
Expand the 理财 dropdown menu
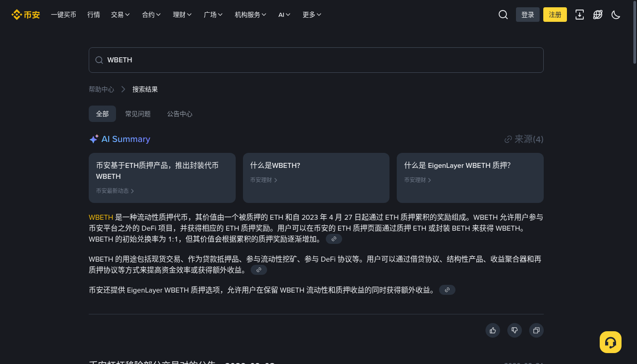pos(182,15)
